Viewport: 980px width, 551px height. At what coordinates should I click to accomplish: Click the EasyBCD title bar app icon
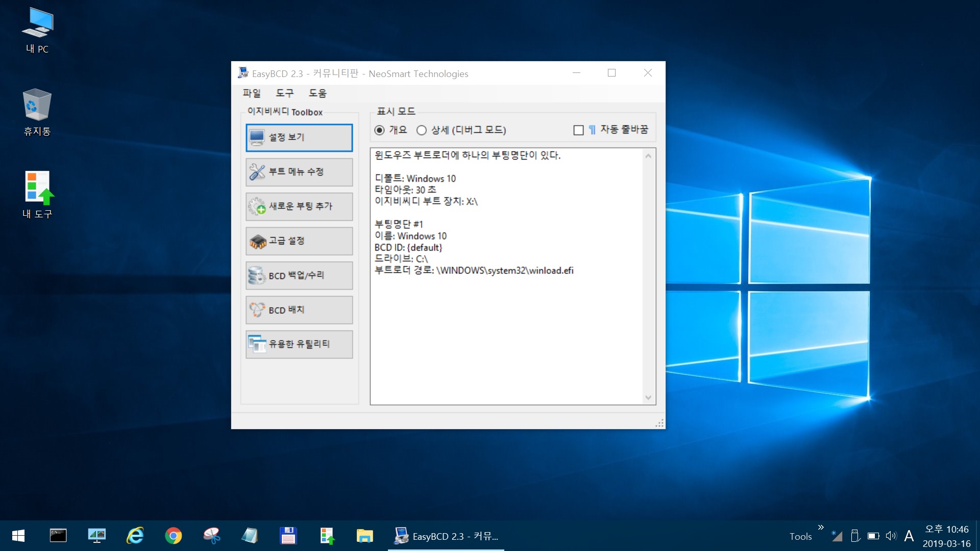(x=243, y=73)
